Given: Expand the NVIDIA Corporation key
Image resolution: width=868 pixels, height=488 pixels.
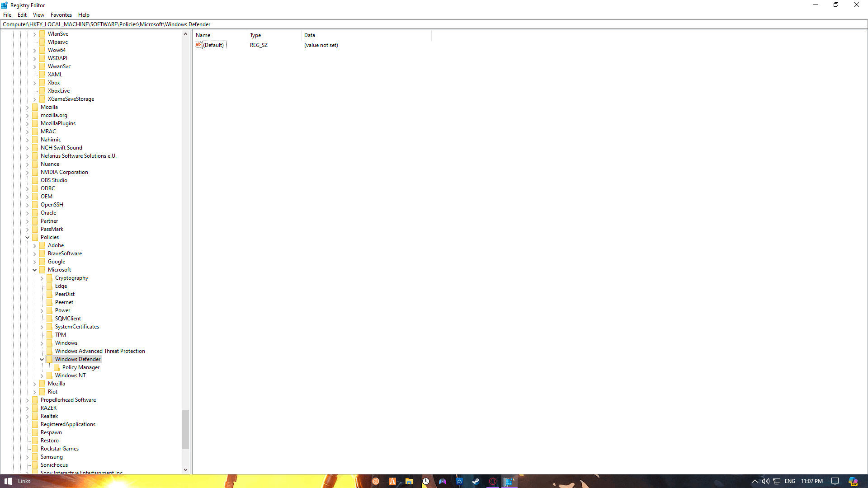Looking at the screenshot, I should point(28,173).
